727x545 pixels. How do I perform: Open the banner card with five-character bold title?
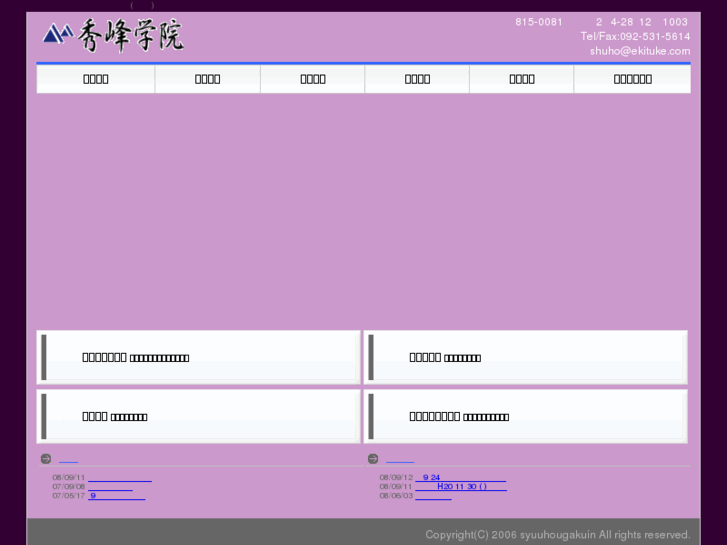525,357
